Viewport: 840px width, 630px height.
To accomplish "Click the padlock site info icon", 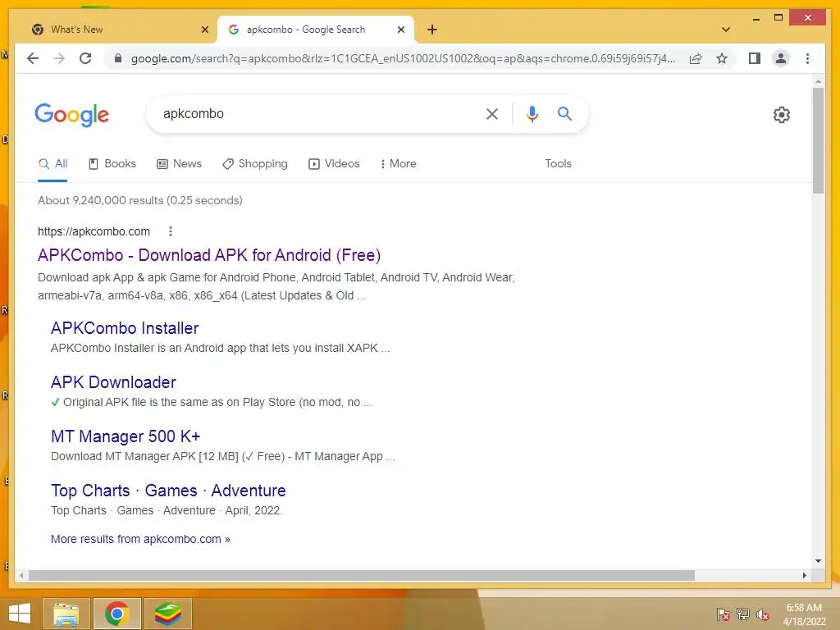I will 118,58.
